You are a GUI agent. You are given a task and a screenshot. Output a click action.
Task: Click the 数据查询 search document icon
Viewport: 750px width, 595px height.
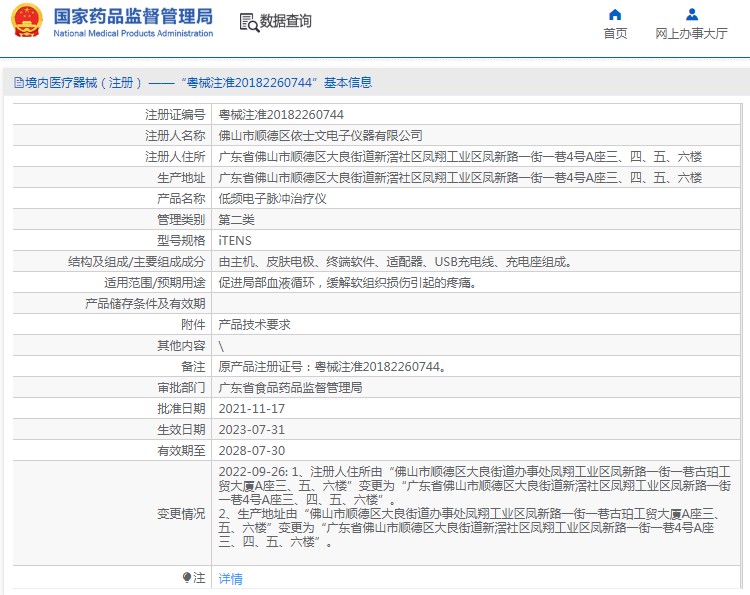[x=247, y=21]
